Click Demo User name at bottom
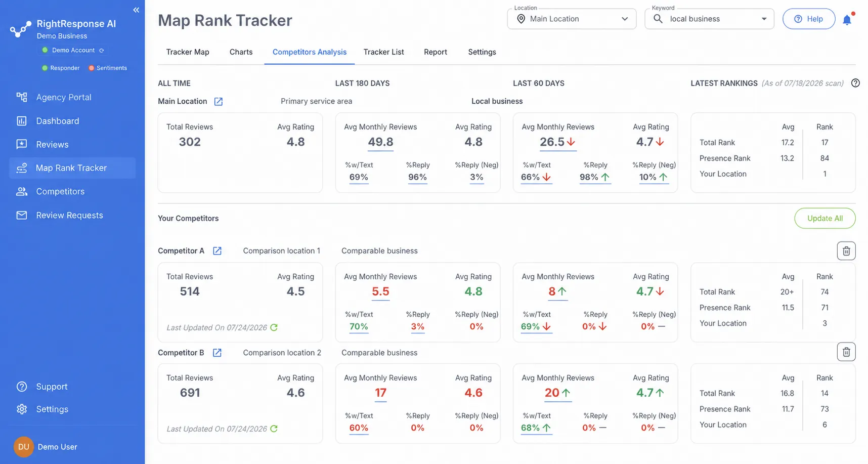Screen dimensions: 868x464 click(58, 447)
